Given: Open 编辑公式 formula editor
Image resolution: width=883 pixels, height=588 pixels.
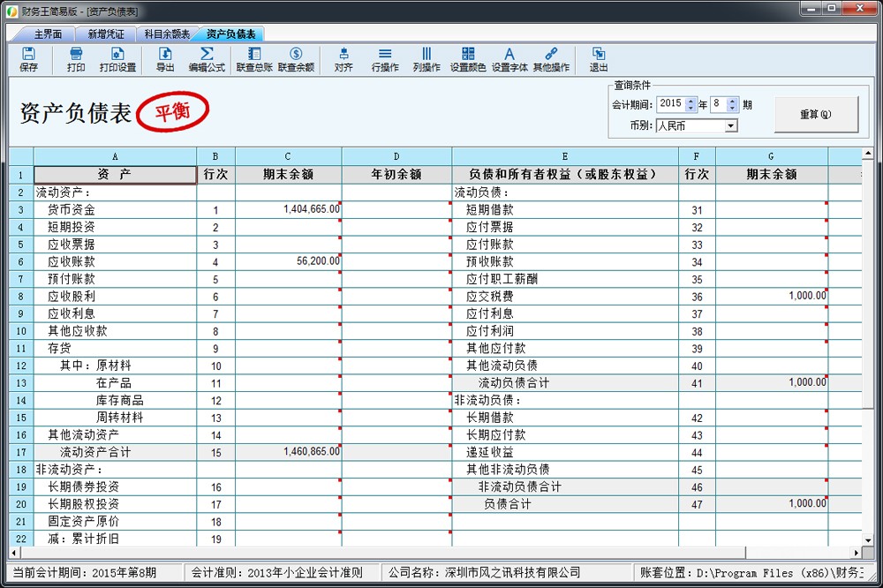Looking at the screenshot, I should click(207, 59).
